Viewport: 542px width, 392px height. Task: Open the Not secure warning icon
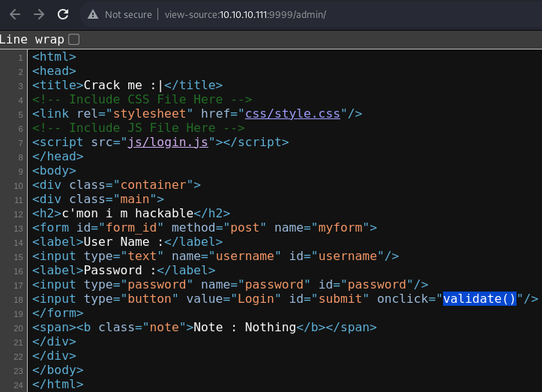click(x=93, y=14)
